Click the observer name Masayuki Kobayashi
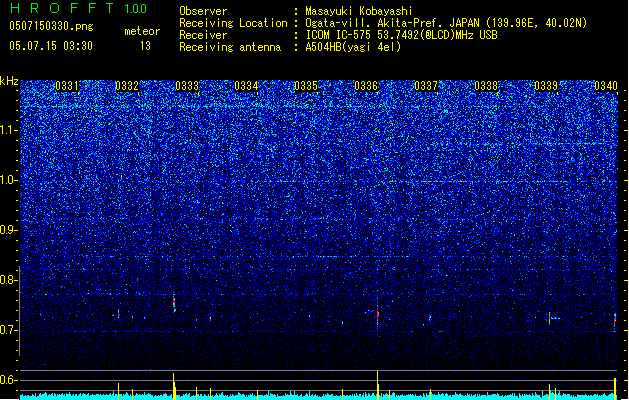This screenshot has height=400, width=629. click(359, 11)
